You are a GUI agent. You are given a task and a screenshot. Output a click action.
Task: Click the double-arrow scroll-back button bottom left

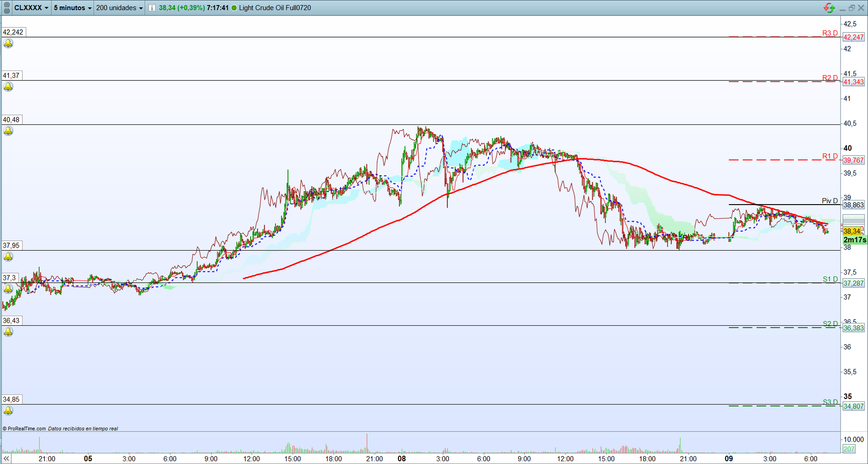(6, 458)
